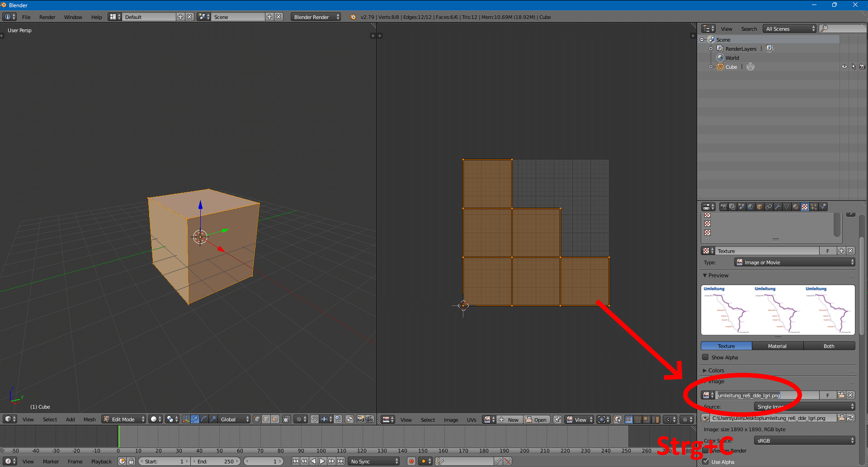The height and width of the screenshot is (467, 868).
Task: Select the translate manipulator icon
Action: coord(195,419)
